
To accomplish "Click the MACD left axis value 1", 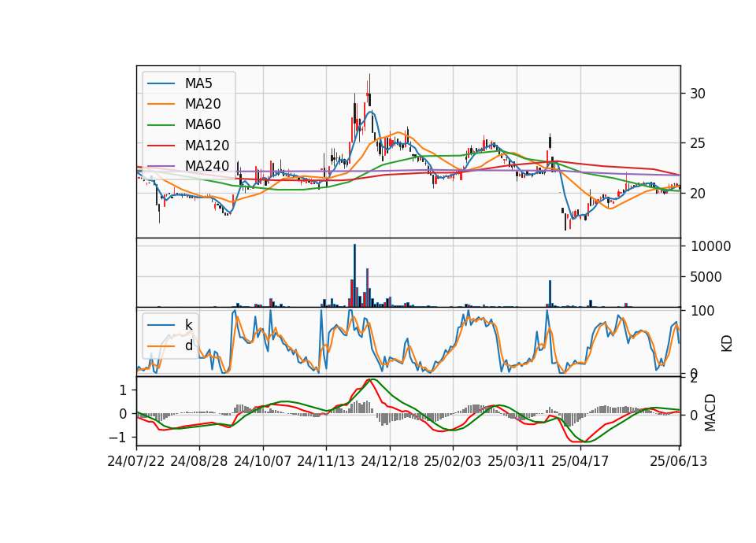I will click(123, 390).
